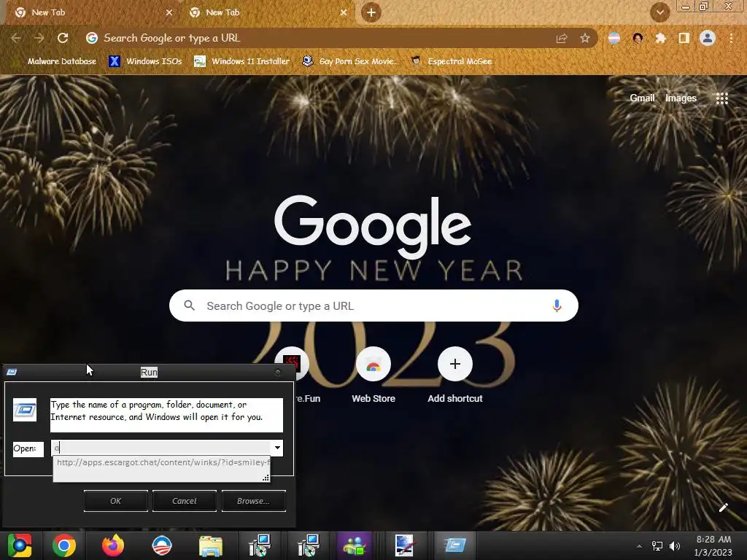This screenshot has height=560, width=747.
Task: Open the tab search dropdown chevron
Action: [659, 12]
